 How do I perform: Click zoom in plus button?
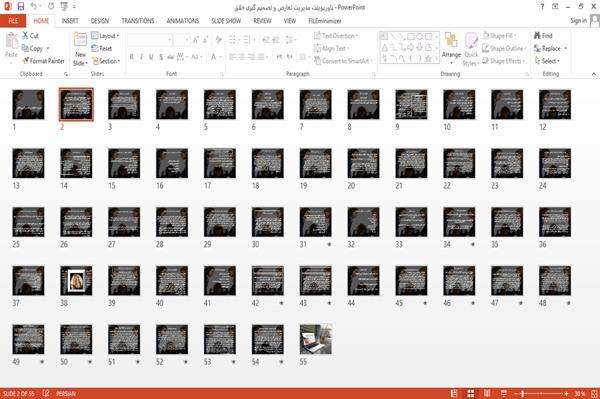(x=566, y=394)
